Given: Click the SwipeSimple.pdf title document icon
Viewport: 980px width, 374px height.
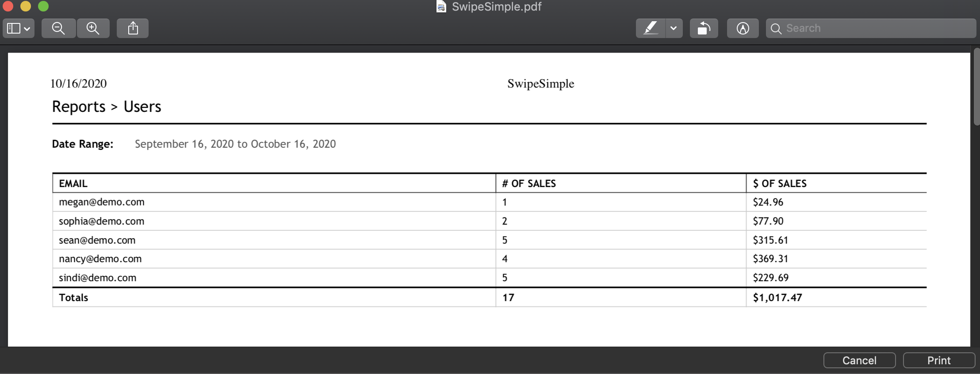Looking at the screenshot, I should click(441, 7).
